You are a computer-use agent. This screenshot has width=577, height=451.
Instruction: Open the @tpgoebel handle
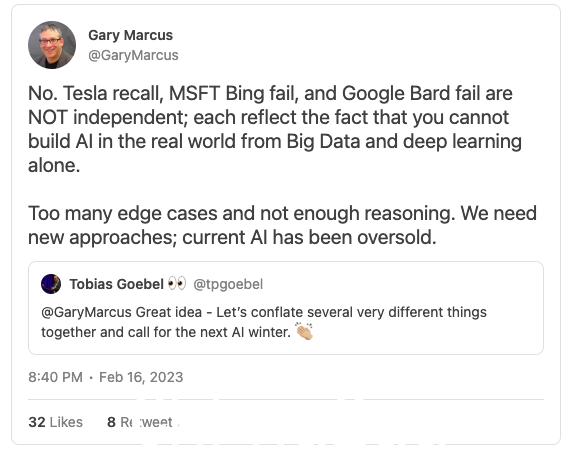pyautogui.click(x=228, y=284)
